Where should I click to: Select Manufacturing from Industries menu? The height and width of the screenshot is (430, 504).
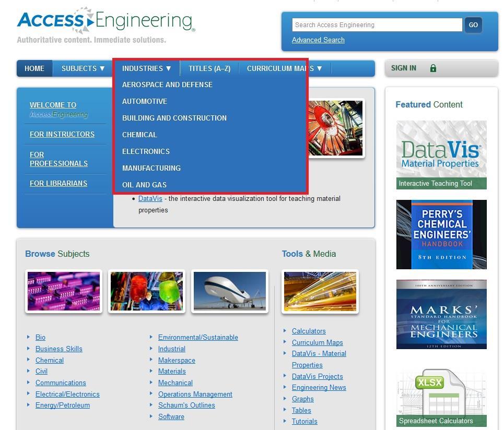(151, 168)
